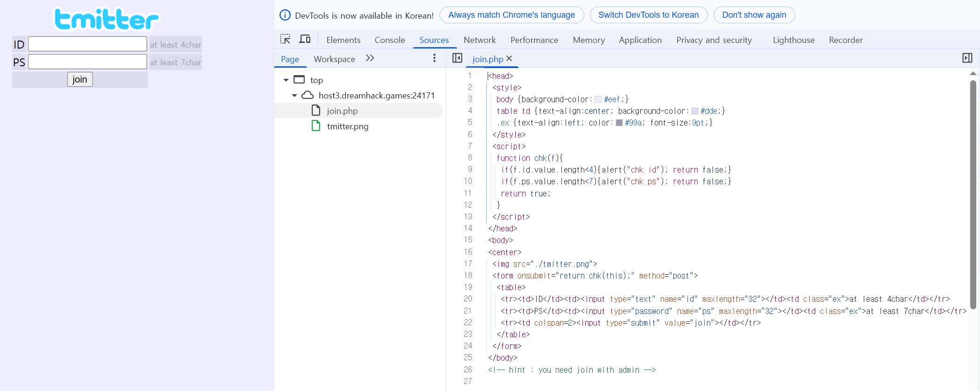Screen dimensions: 980x391
Task: Click line number 10 gutter
Action: [x=468, y=181]
